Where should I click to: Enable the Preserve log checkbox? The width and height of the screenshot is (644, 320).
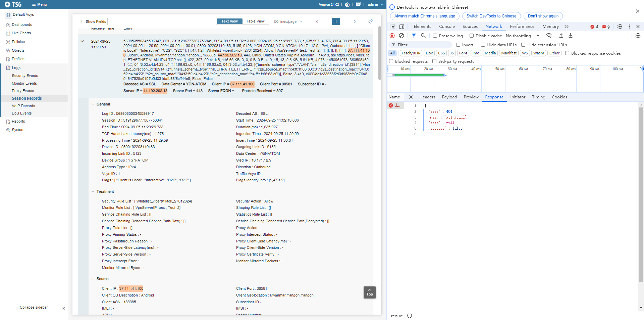435,36
